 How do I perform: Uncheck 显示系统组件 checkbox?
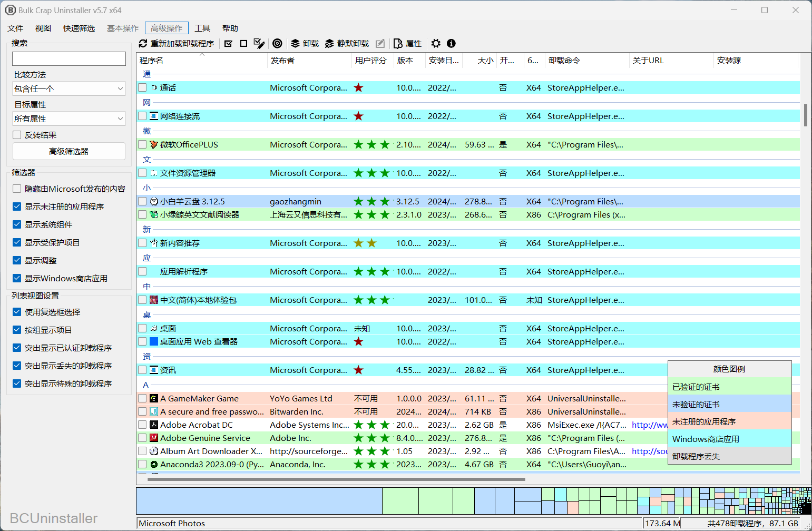click(x=17, y=224)
